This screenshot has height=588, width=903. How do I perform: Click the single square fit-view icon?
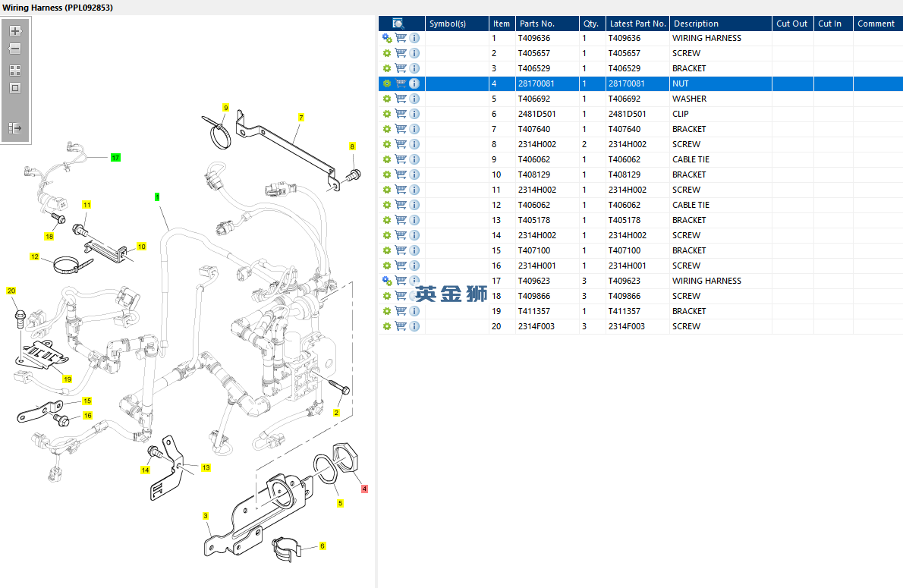click(15, 88)
